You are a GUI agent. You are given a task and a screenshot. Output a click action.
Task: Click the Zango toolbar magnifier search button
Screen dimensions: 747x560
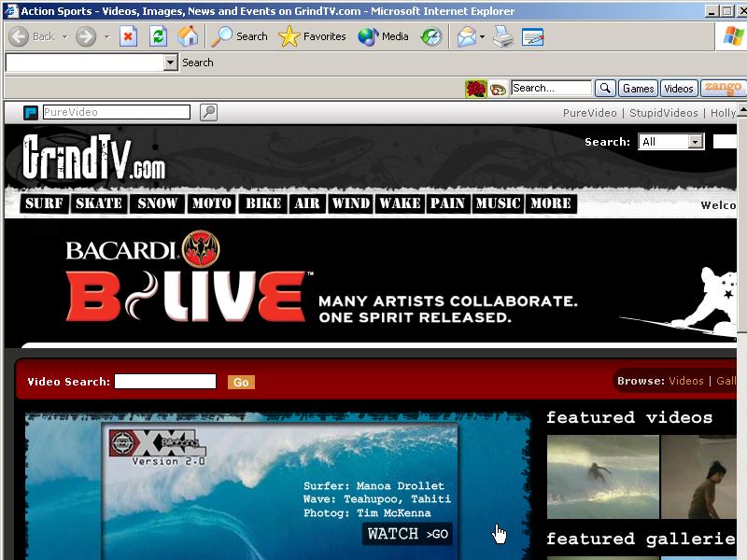click(605, 89)
